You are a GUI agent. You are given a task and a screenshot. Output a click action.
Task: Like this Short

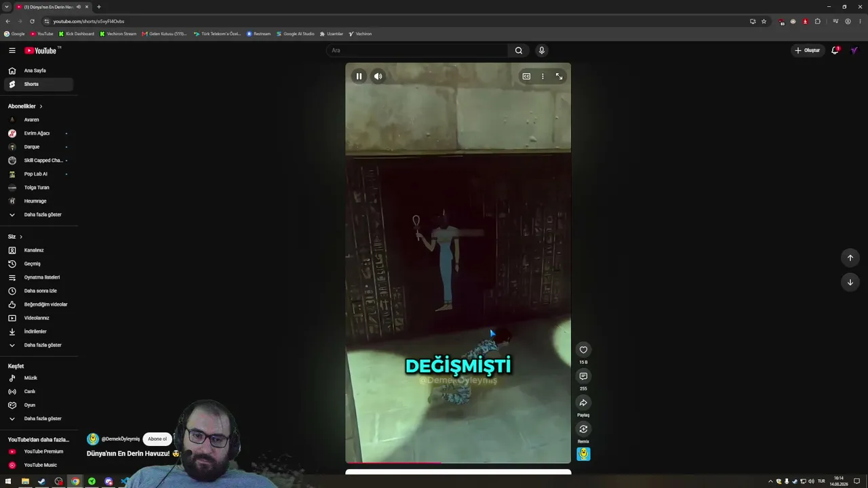[x=583, y=350]
